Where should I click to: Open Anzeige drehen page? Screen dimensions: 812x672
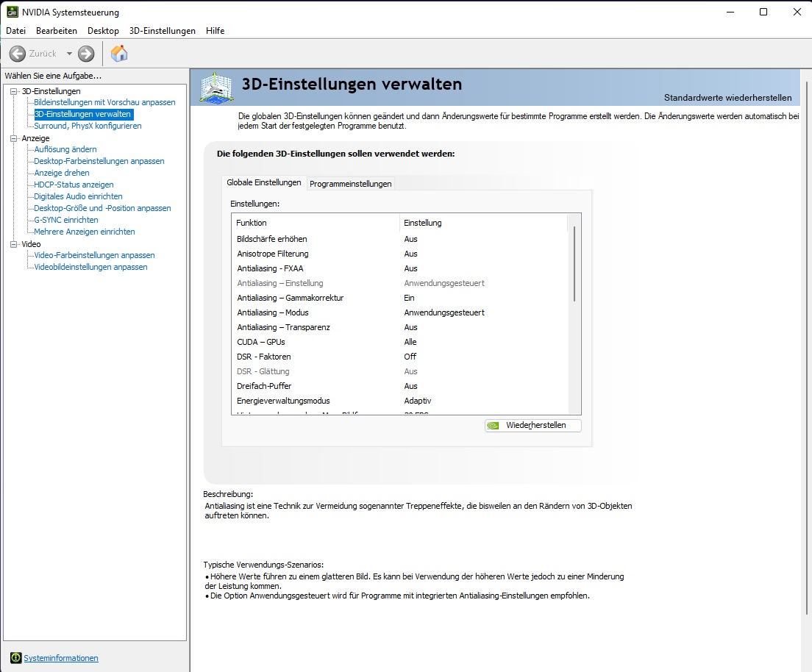tap(62, 173)
